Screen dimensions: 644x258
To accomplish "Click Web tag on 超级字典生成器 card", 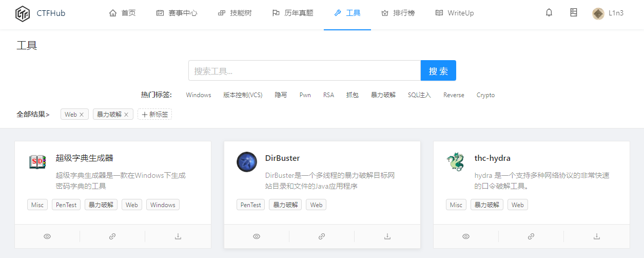I will (x=132, y=205).
